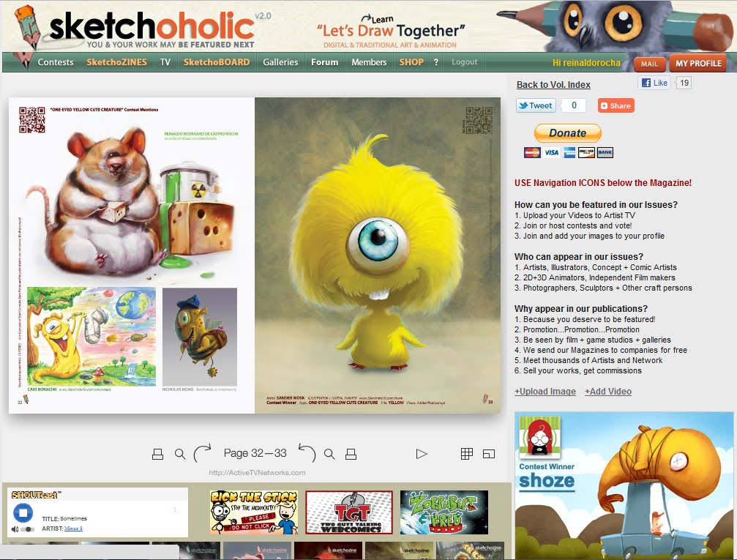Adjust the SHOUTcast volume slider

coord(29,529)
